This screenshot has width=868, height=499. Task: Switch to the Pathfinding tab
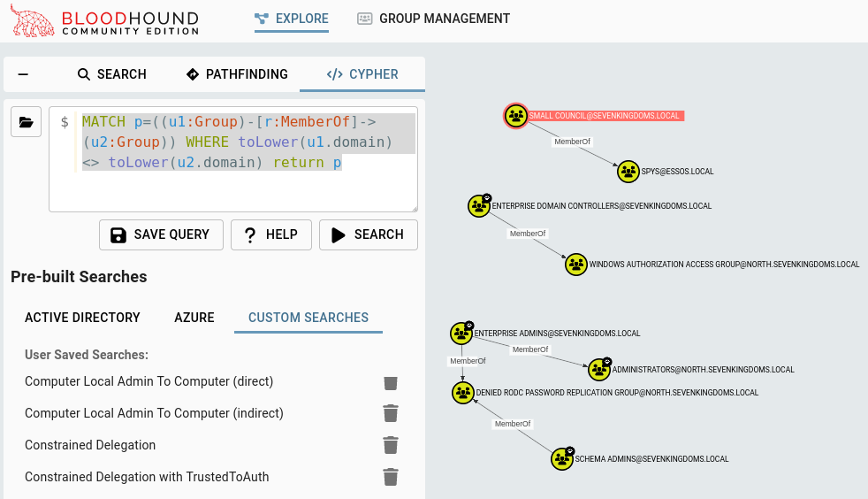tap(237, 74)
